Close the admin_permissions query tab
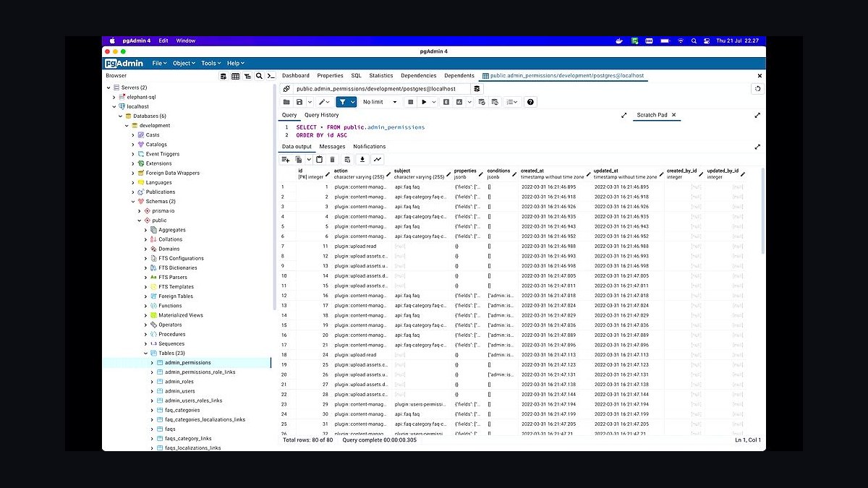The width and height of the screenshot is (868, 488). pos(759,76)
